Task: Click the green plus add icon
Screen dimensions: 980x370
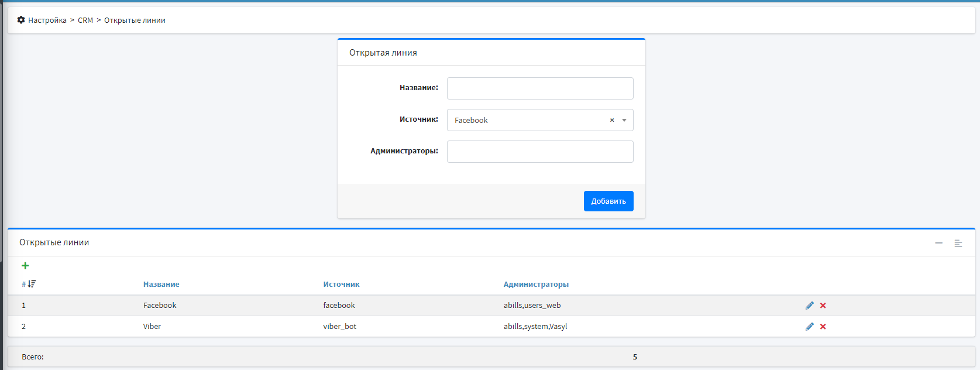Action: (x=25, y=266)
